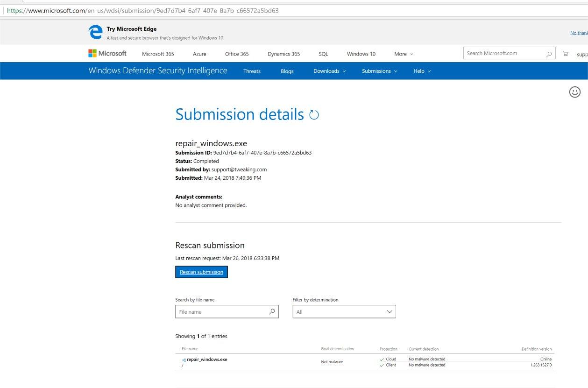Open the Blogs menu item
Viewport: 588px width, 388px height.
[x=287, y=71]
